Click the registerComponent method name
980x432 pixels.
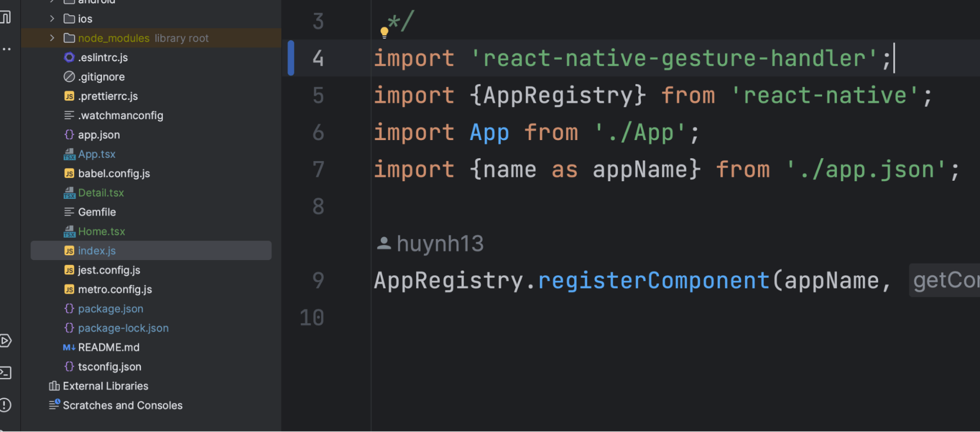[x=654, y=281]
